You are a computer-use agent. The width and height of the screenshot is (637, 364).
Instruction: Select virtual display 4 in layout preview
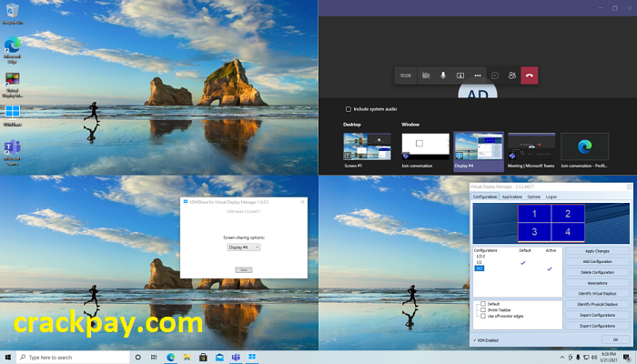click(x=568, y=232)
